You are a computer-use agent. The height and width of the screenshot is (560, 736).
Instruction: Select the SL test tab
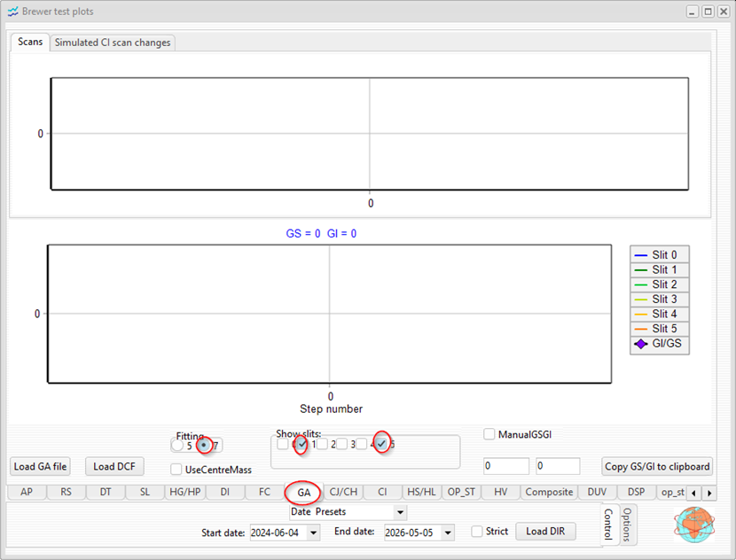[x=145, y=492]
